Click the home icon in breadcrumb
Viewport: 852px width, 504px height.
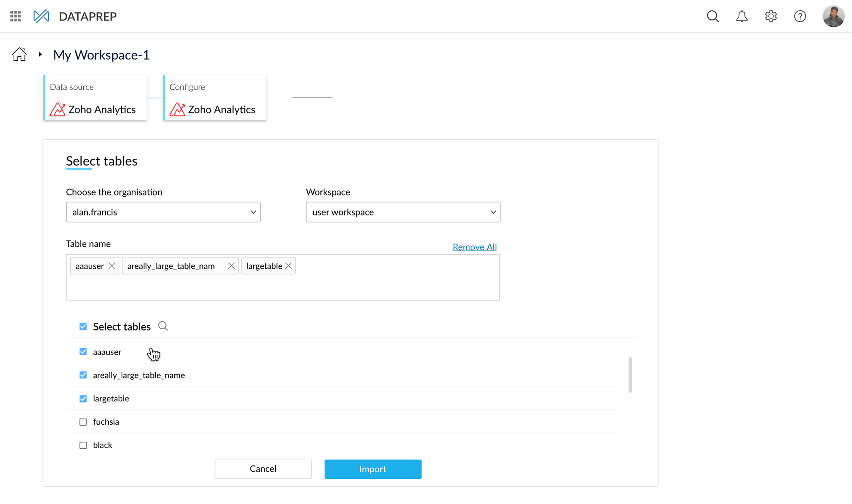(x=19, y=54)
